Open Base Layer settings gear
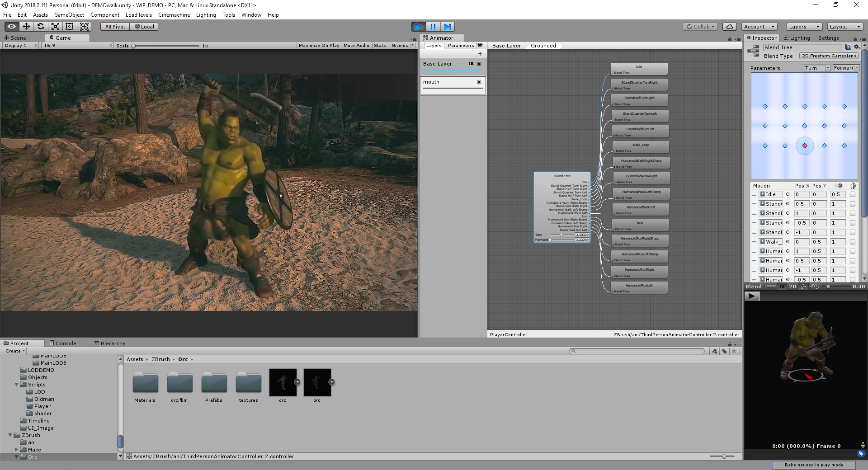Image resolution: width=868 pixels, height=470 pixels. (479, 64)
